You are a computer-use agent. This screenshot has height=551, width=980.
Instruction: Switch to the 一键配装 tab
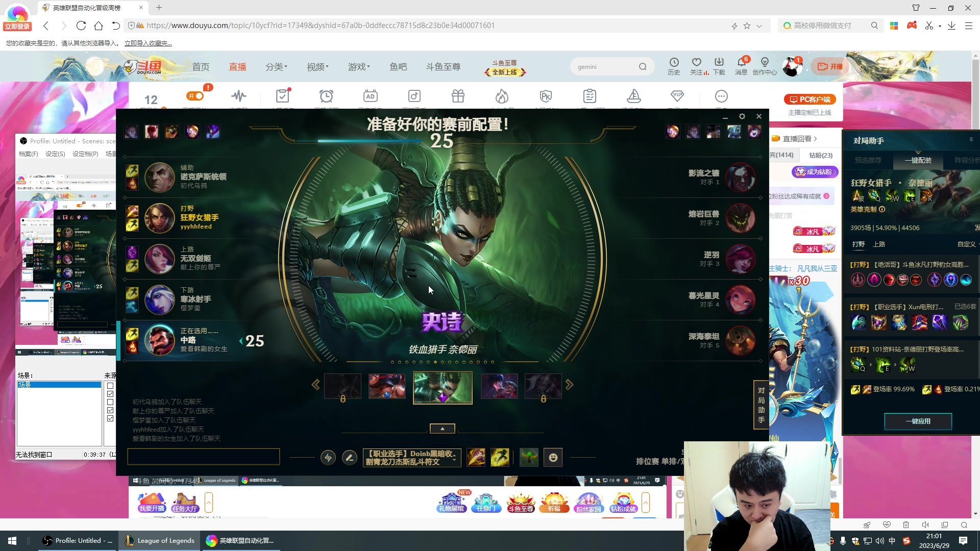[918, 160]
